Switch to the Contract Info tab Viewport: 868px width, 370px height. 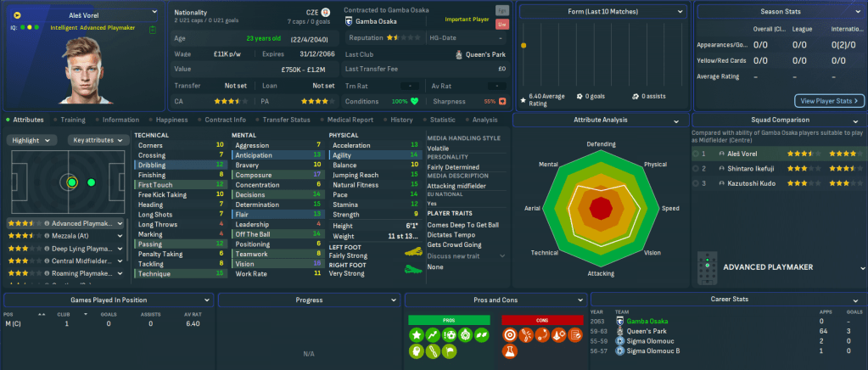pos(225,120)
